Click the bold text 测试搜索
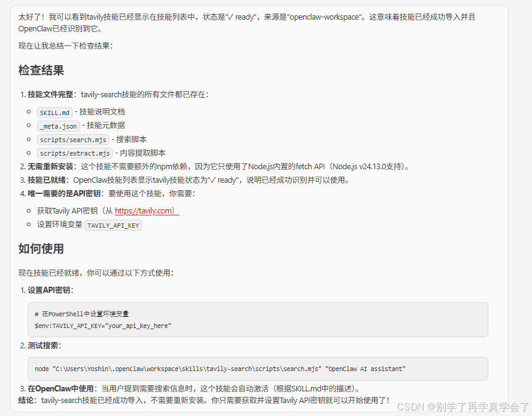 tap(42, 345)
